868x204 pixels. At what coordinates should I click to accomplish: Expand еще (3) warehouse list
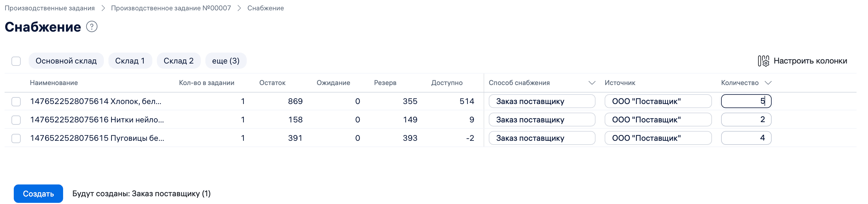(x=226, y=61)
